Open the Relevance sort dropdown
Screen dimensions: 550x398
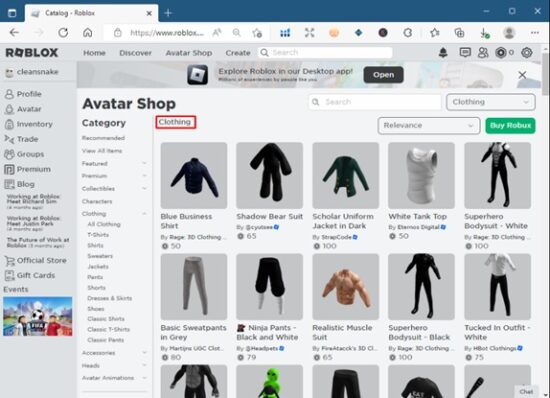[x=429, y=126]
